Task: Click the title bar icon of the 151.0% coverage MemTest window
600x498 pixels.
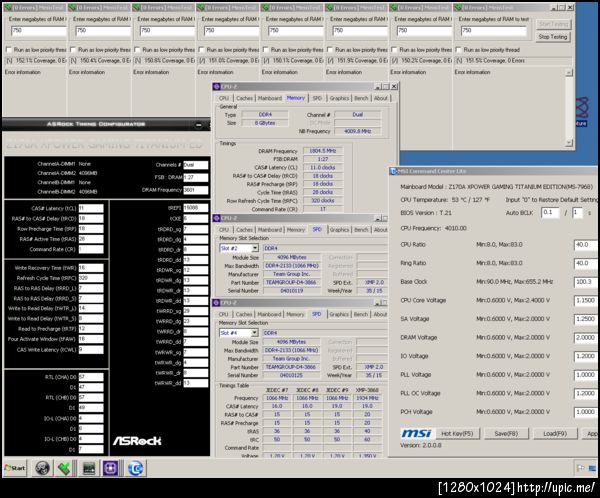Action: click(x=200, y=7)
